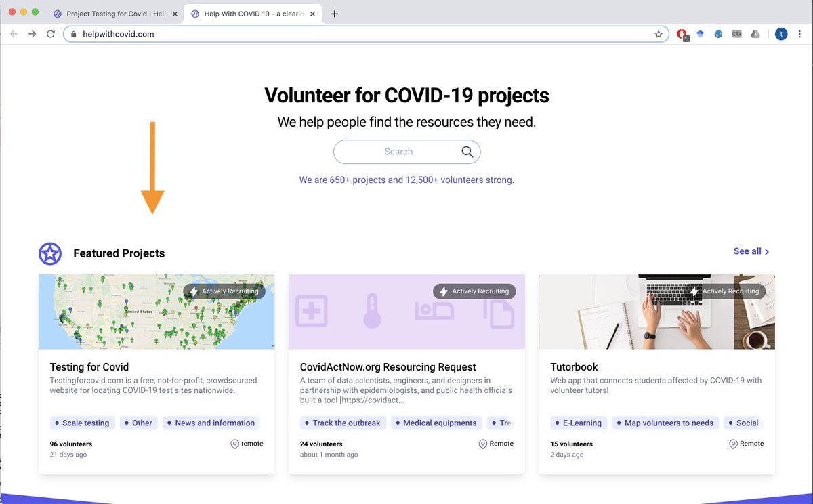Click the magnifying glass search icon

pyautogui.click(x=467, y=152)
